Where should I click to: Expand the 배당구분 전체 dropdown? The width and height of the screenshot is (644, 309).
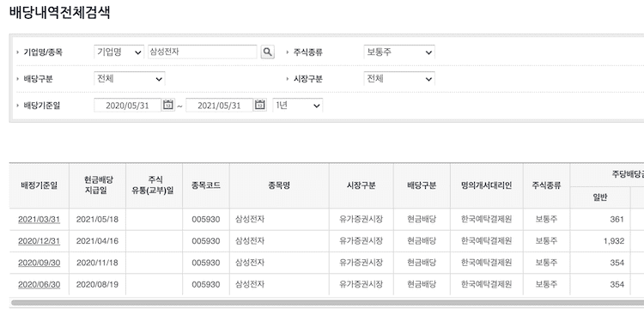(x=130, y=79)
